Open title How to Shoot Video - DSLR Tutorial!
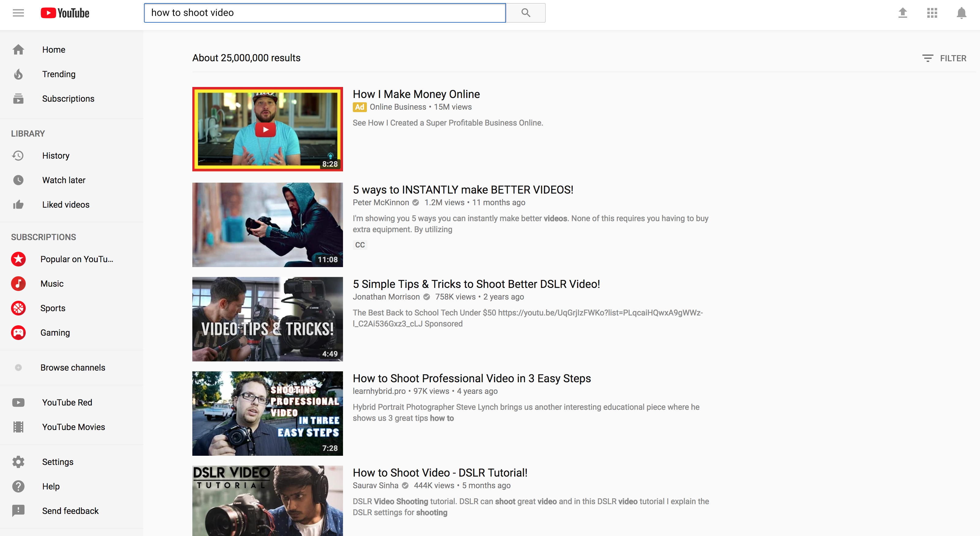This screenshot has height=536, width=980. pos(440,473)
